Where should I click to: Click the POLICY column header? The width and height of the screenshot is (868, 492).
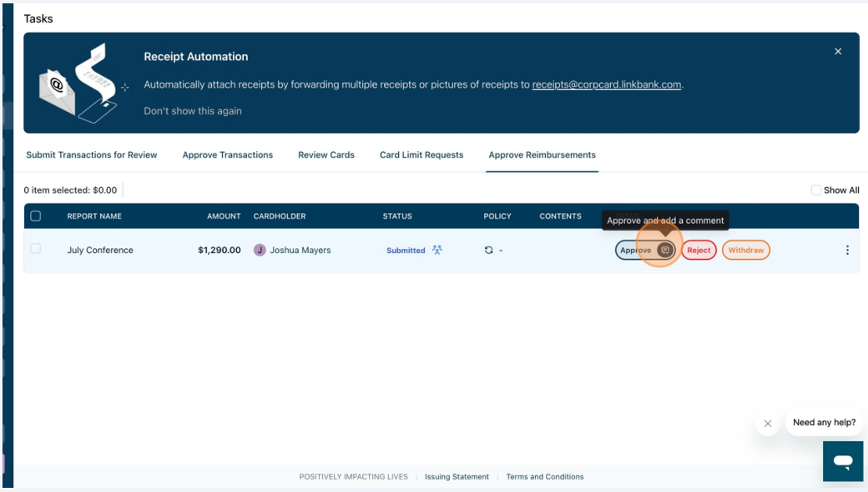497,216
